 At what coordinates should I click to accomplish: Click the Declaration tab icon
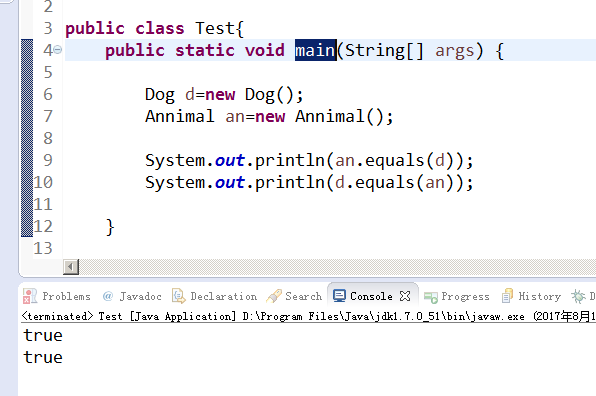coord(178,296)
